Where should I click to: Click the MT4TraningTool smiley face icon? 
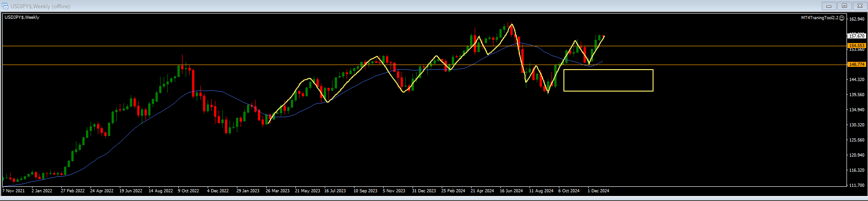click(x=842, y=18)
